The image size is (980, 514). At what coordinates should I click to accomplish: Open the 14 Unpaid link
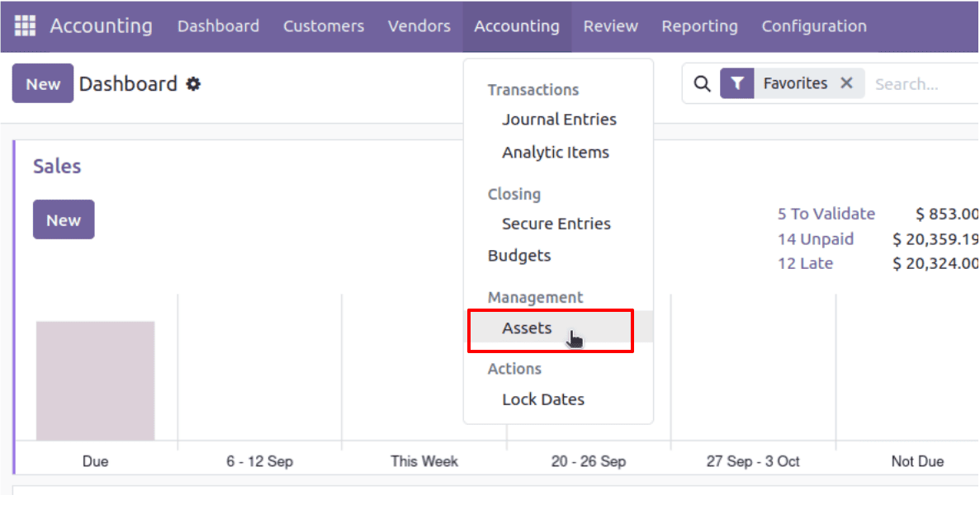pyautogui.click(x=815, y=239)
